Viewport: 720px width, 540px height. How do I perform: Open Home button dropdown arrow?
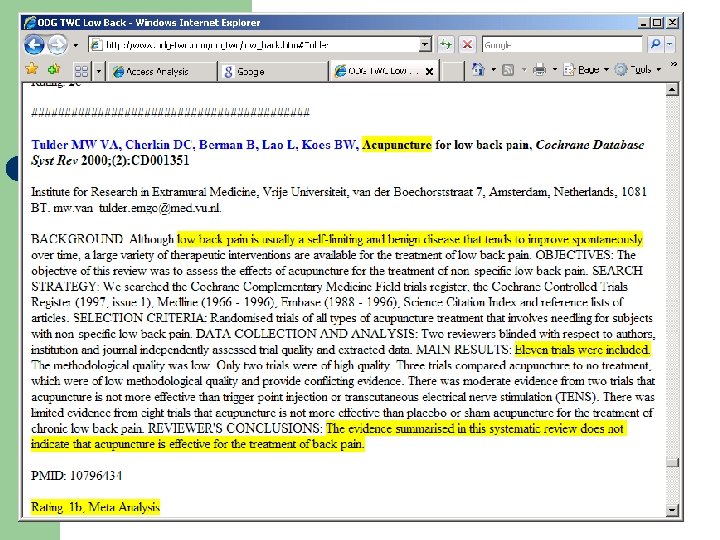click(494, 70)
